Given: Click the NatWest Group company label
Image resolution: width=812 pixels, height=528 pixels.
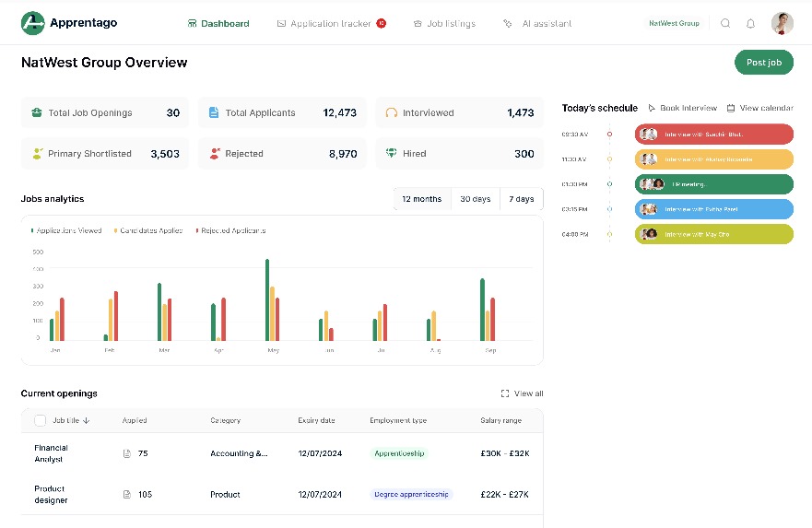Looking at the screenshot, I should (x=674, y=23).
